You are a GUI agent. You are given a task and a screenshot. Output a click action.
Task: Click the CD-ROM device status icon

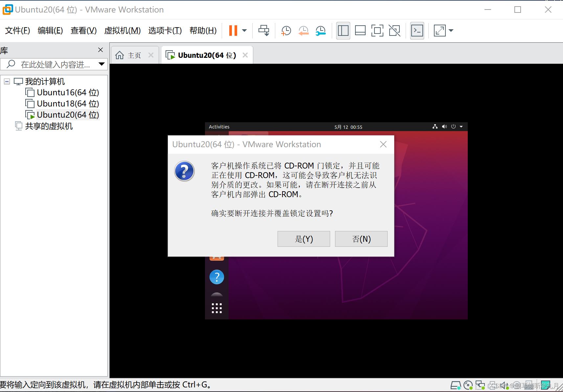point(468,385)
